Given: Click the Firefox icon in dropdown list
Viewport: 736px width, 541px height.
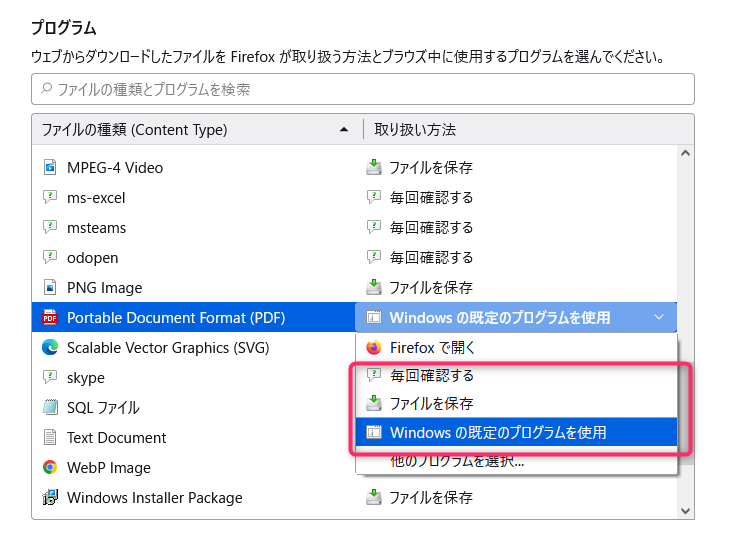Looking at the screenshot, I should click(374, 348).
